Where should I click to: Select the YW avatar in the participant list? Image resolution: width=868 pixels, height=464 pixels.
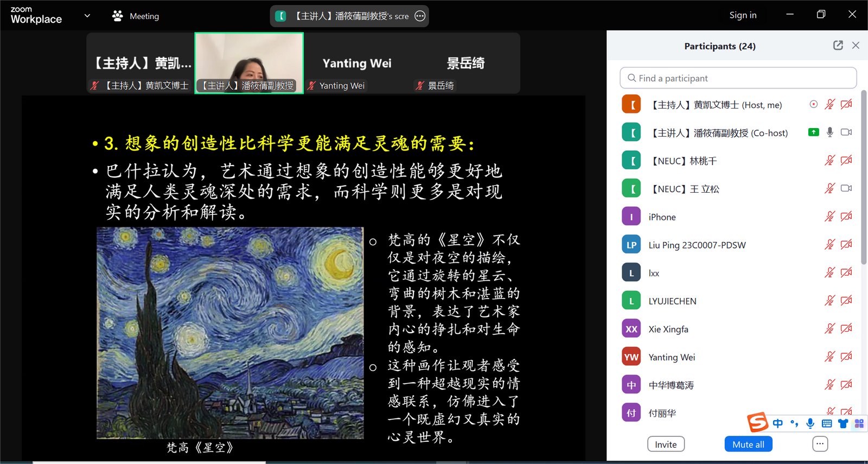631,357
